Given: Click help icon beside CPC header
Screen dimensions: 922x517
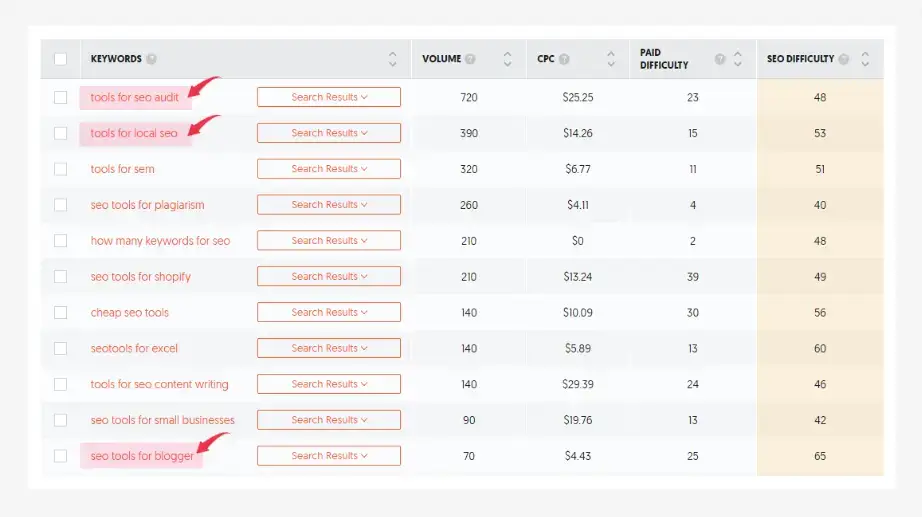Looking at the screenshot, I should [x=565, y=59].
